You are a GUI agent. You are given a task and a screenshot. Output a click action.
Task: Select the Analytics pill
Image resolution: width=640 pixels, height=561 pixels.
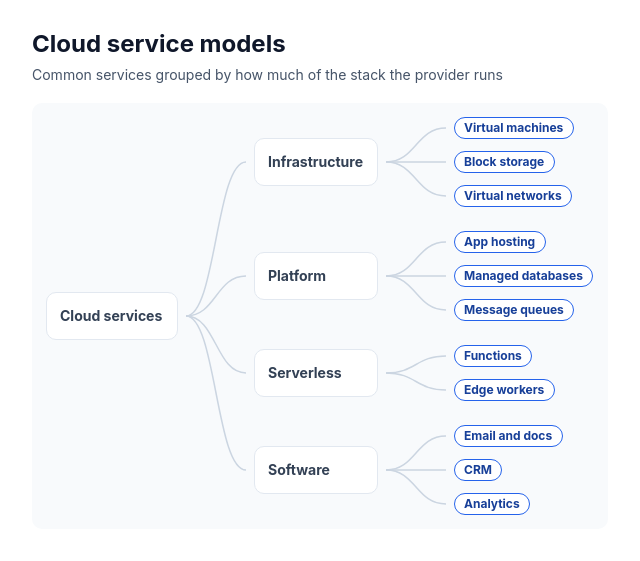[x=491, y=503]
